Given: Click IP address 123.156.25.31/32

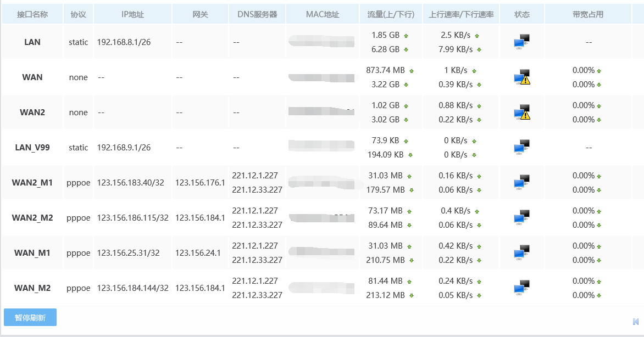Looking at the screenshot, I should click(x=128, y=252).
